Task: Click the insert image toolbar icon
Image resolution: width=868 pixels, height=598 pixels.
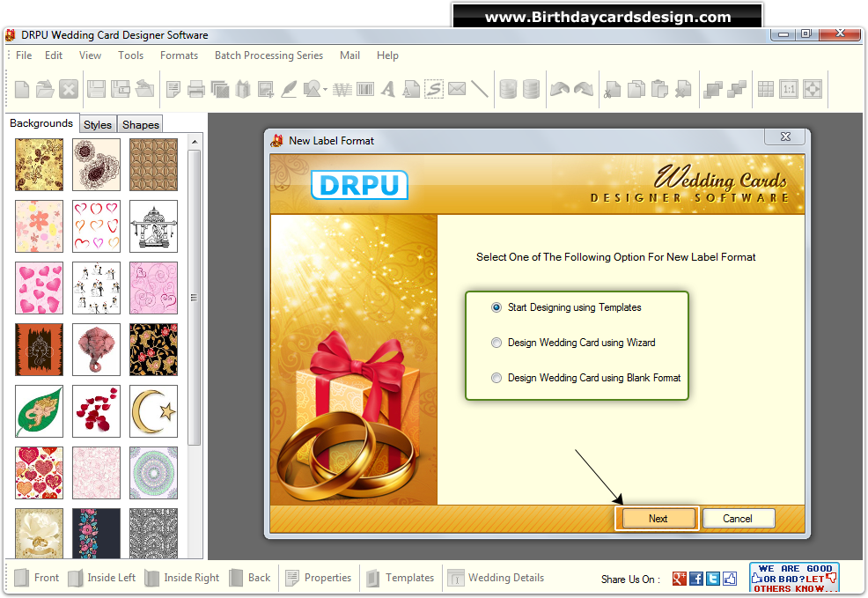Action: pyautogui.click(x=266, y=89)
